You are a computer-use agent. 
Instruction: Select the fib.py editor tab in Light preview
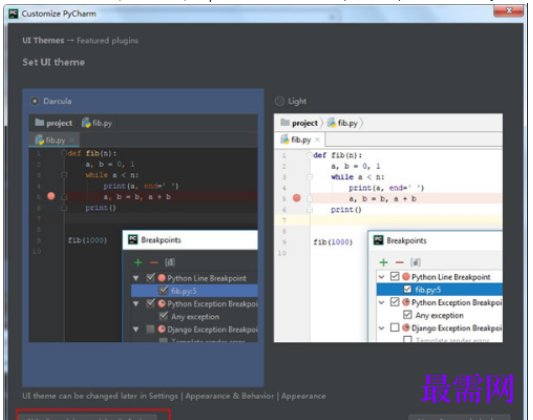pyautogui.click(x=300, y=140)
